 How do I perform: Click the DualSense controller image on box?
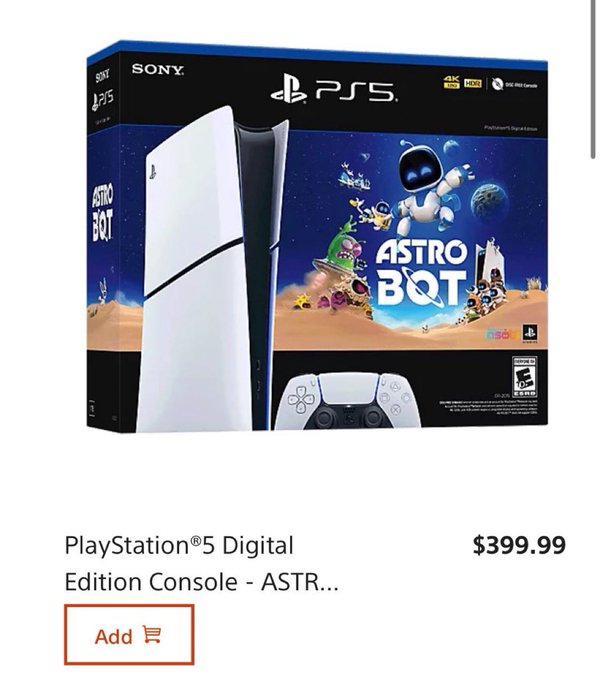348,400
